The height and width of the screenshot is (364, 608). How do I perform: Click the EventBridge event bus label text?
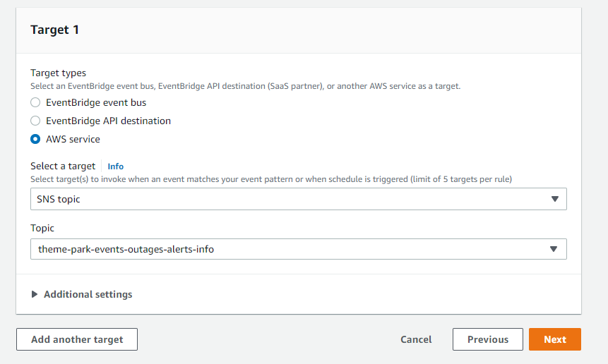(96, 102)
